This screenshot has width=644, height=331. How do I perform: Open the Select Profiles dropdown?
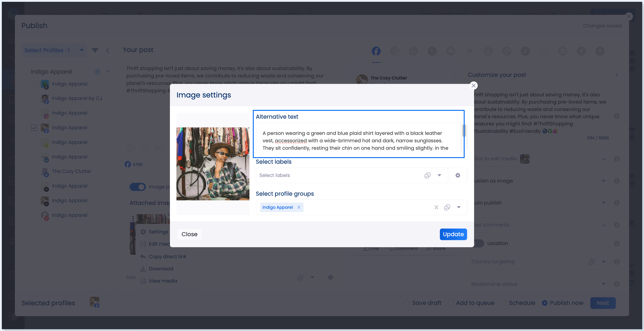54,50
